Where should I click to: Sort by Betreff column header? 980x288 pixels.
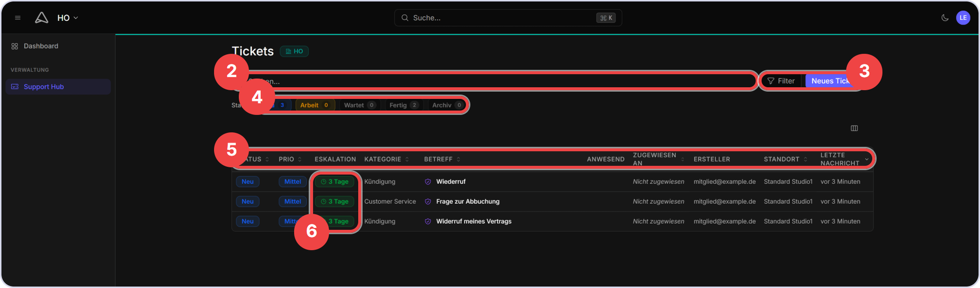[x=442, y=160]
